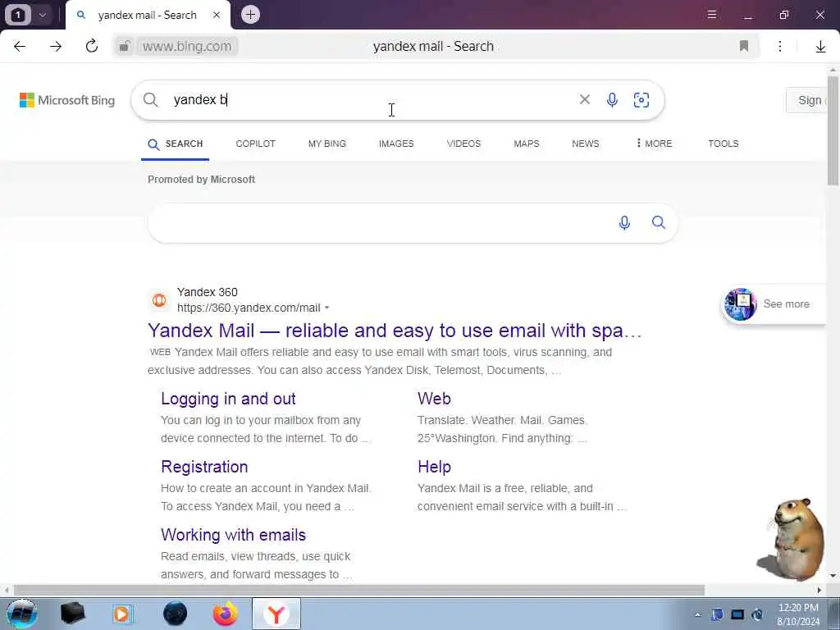840x630 pixels.
Task: Open the Help sublink
Action: click(x=434, y=467)
